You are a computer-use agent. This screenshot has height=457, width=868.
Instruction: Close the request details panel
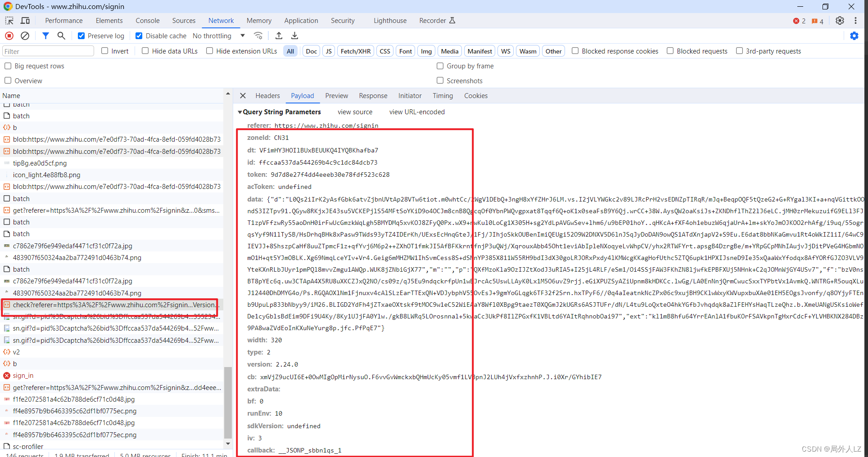pos(243,96)
